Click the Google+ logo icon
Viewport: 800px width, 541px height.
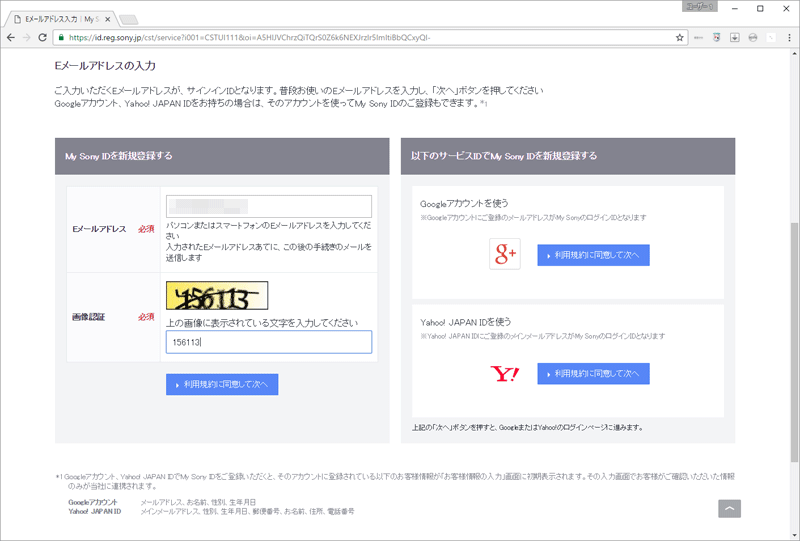pos(505,254)
